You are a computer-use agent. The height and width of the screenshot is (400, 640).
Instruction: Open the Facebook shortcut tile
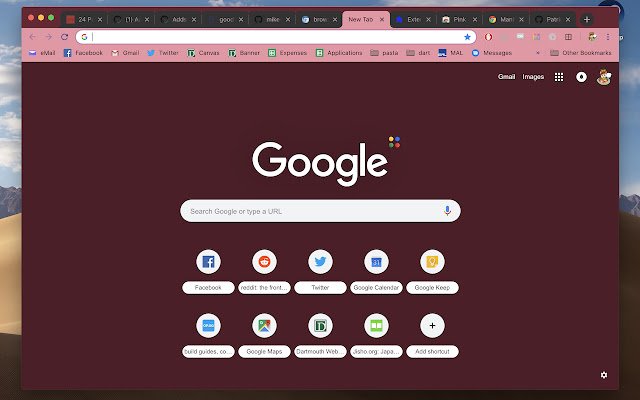point(208,271)
